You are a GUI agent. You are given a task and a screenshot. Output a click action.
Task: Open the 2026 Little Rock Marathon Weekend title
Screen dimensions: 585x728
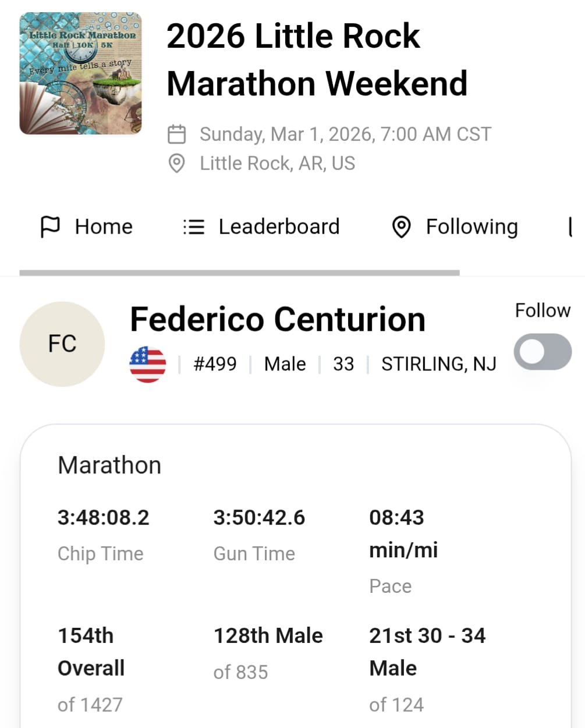pyautogui.click(x=317, y=59)
